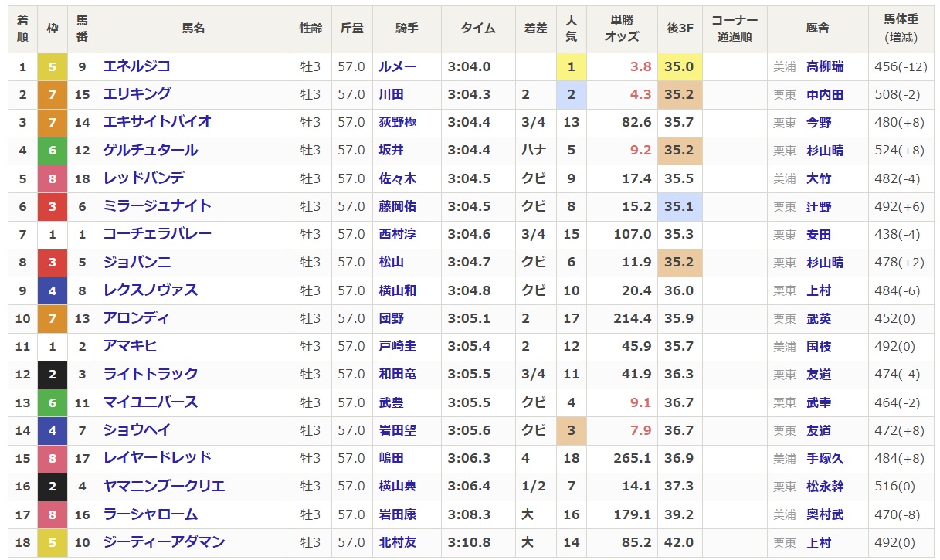Click the green frame 6 cell beside ゲルチュタール

[53, 151]
